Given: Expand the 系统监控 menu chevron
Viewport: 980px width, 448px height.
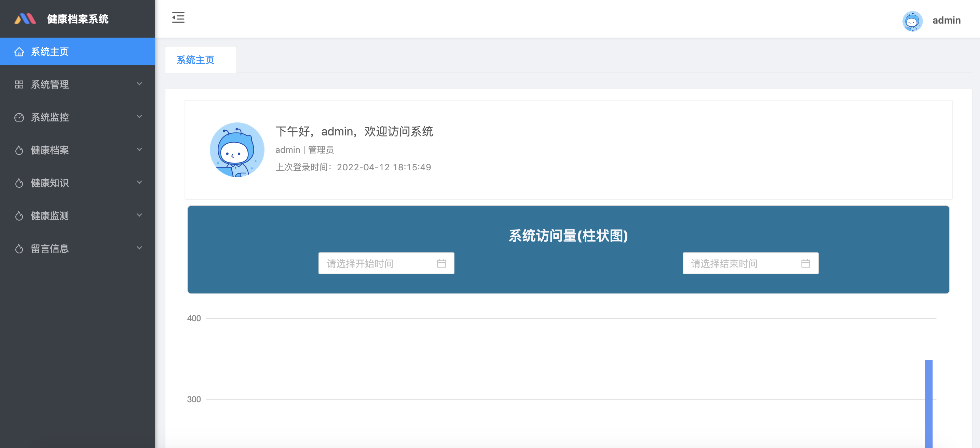Looking at the screenshot, I should 139,117.
